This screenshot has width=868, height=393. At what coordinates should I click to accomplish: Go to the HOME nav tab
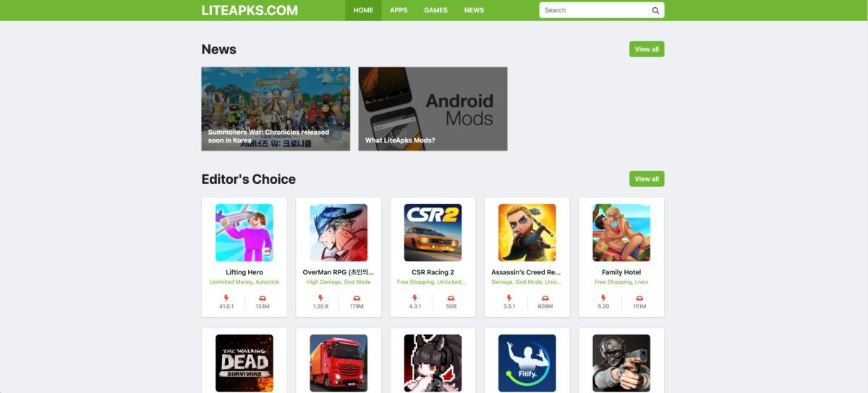pyautogui.click(x=363, y=10)
